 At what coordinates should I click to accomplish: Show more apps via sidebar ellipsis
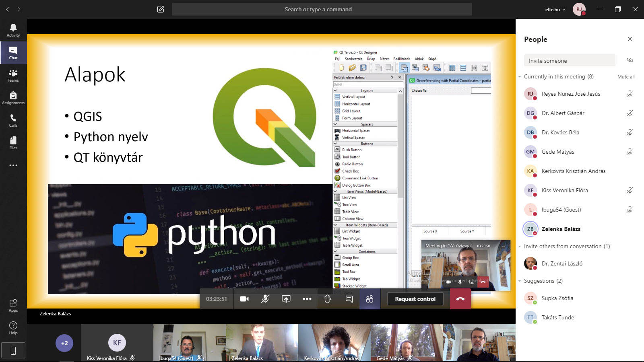(13, 165)
